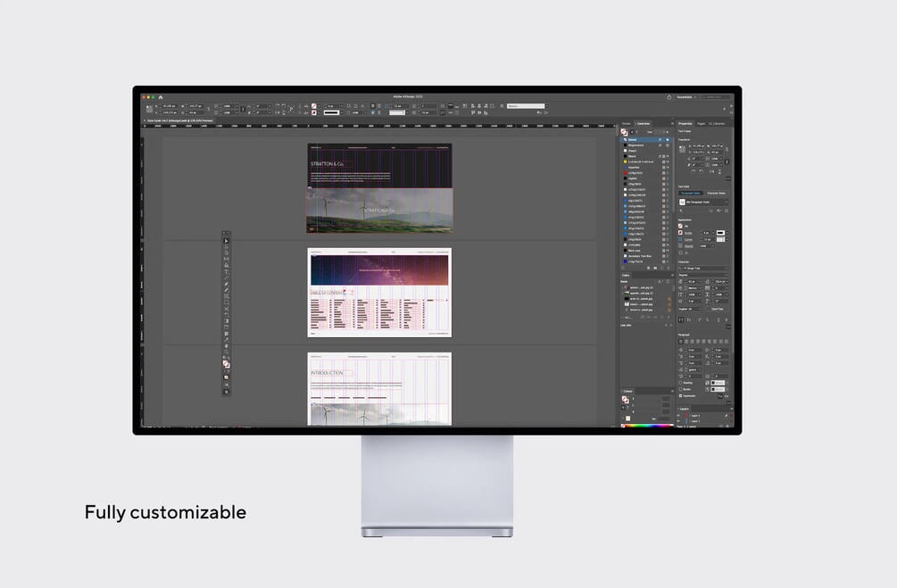Open the Essentials workspace dropdown
The height and width of the screenshot is (588, 897).
[x=685, y=96]
